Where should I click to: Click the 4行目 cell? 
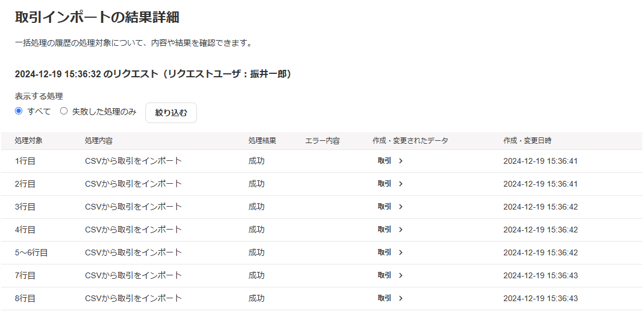[25, 230]
